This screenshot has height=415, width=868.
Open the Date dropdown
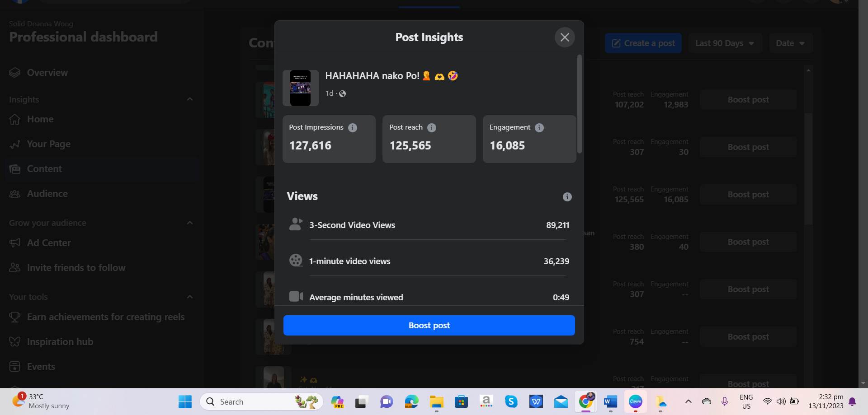(x=791, y=43)
